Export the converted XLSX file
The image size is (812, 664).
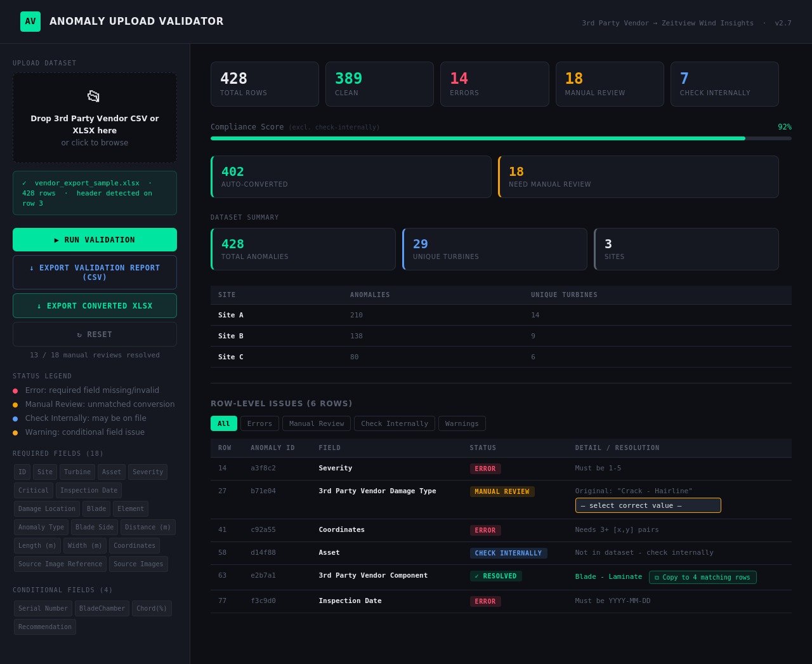point(95,306)
